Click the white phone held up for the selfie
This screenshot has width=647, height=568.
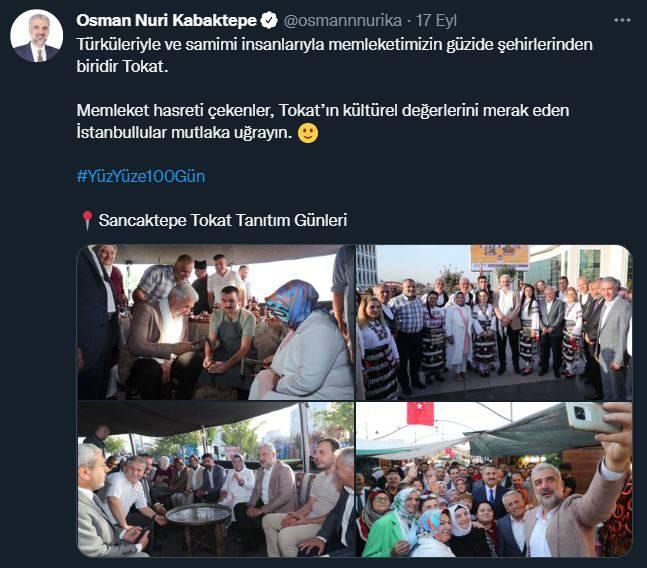592,417
